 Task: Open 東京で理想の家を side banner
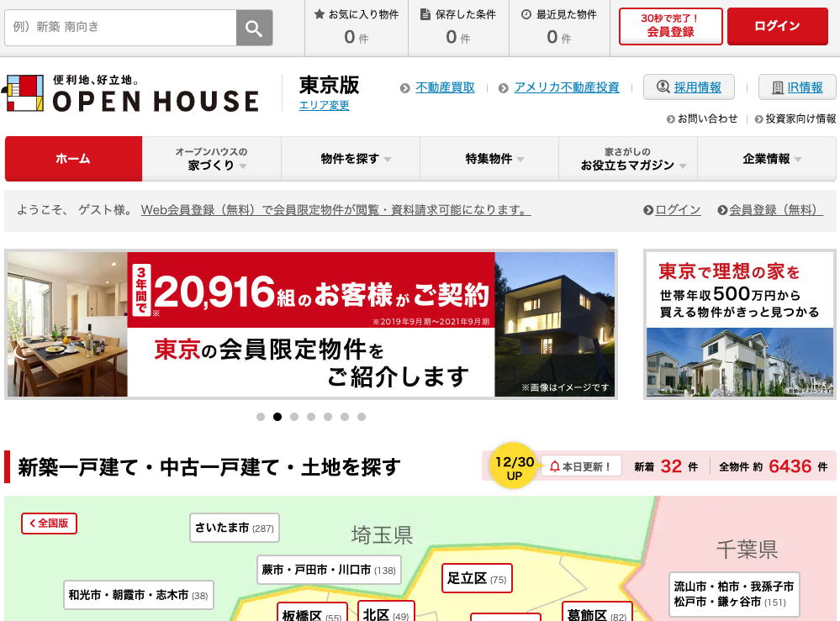[x=740, y=324]
